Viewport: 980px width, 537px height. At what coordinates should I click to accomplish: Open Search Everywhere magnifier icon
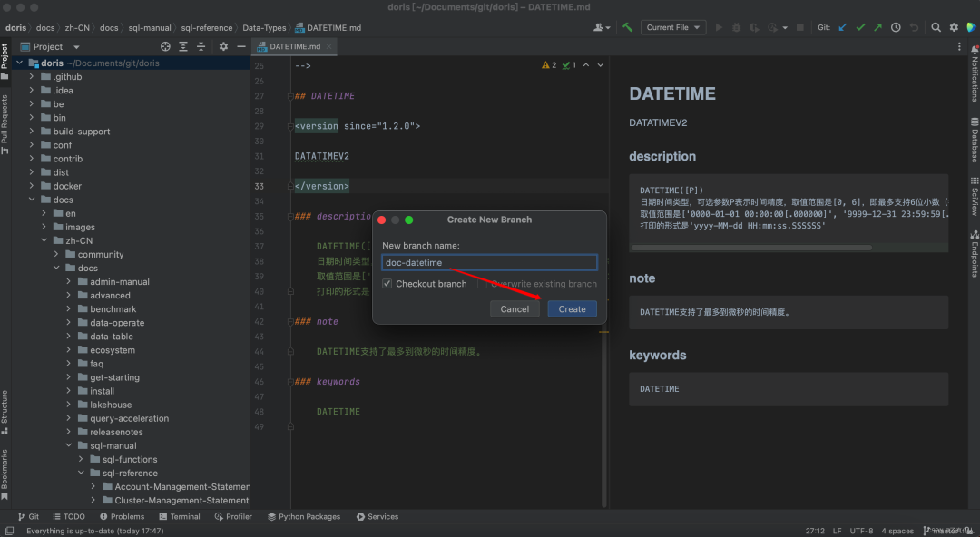[936, 27]
